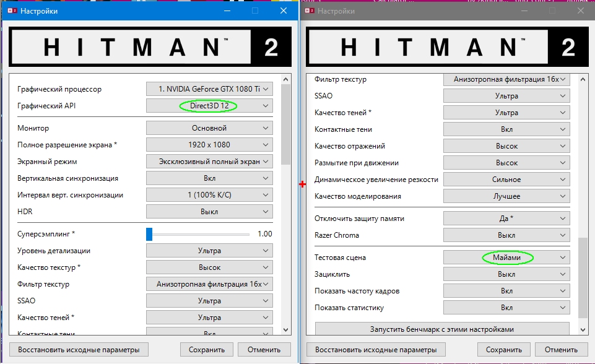The width and height of the screenshot is (595, 364).
Task: Open Показать статистику dropdown
Action: tap(506, 308)
